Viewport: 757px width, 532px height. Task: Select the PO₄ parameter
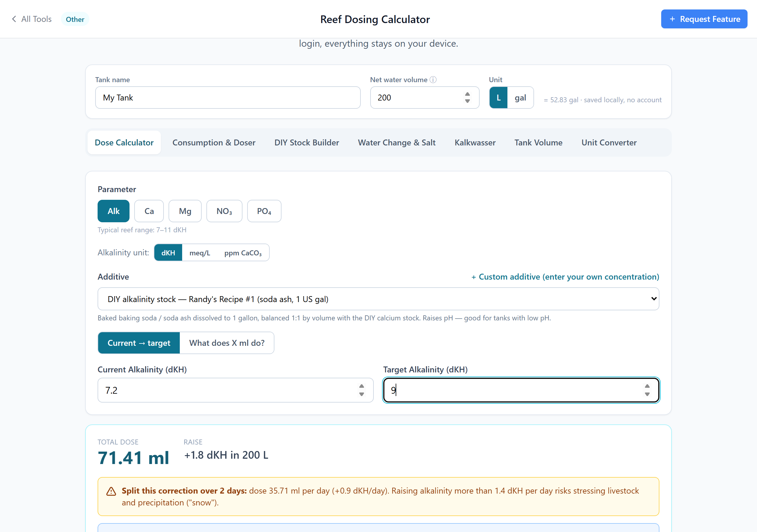(264, 211)
